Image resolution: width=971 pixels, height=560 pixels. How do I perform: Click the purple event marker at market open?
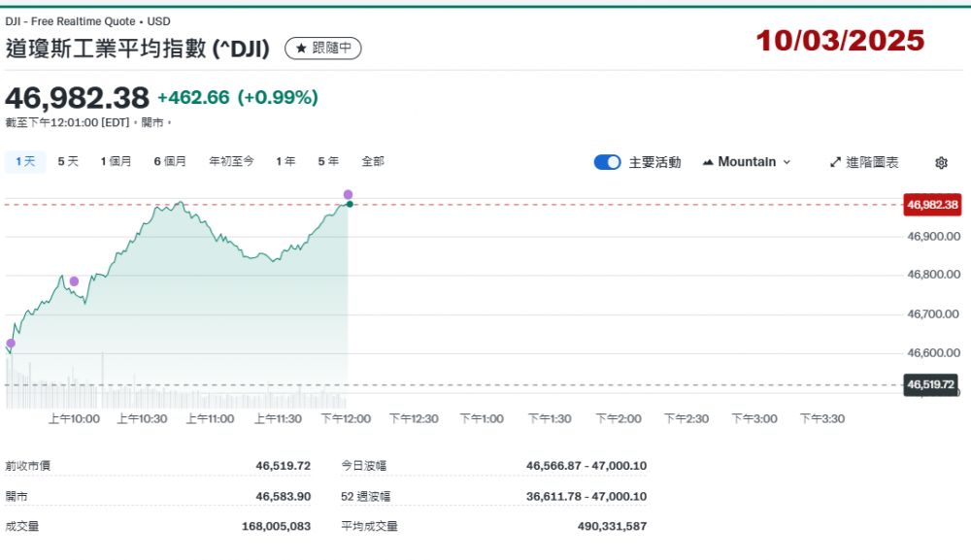[11, 344]
